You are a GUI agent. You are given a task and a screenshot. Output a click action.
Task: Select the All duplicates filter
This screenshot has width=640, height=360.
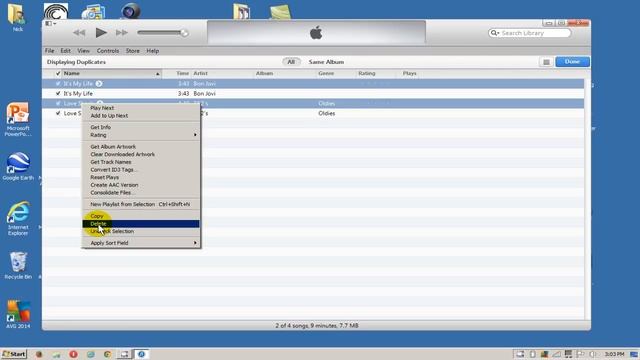point(291,62)
